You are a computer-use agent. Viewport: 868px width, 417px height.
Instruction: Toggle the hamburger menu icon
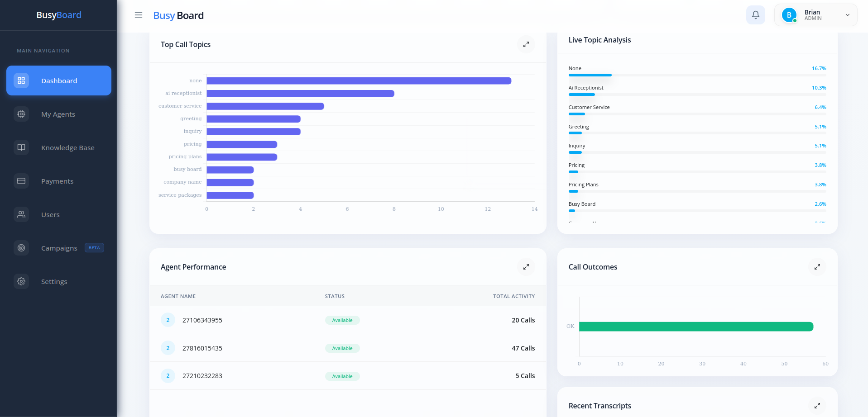tap(139, 15)
